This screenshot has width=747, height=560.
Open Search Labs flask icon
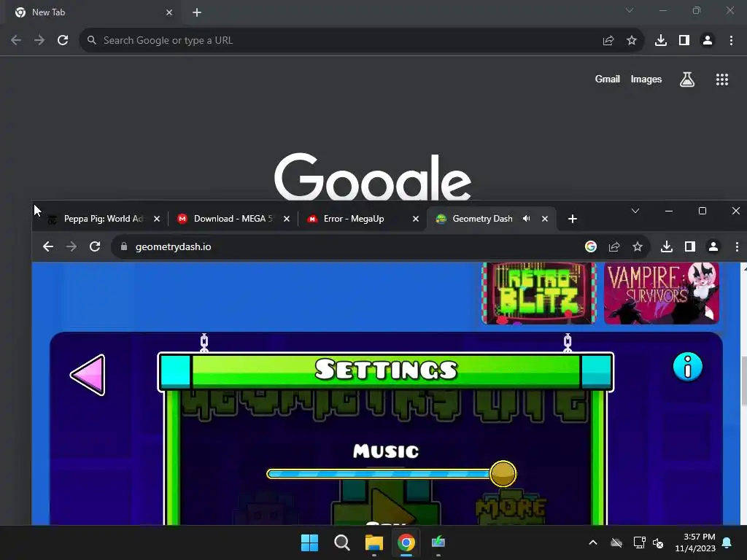(x=687, y=79)
